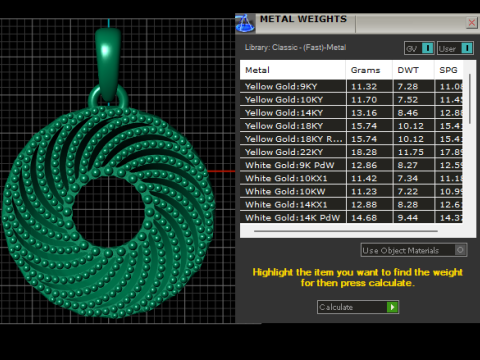Viewport: 480px width, 360px height.
Task: Click grams value 11.32
Action: (x=364, y=87)
